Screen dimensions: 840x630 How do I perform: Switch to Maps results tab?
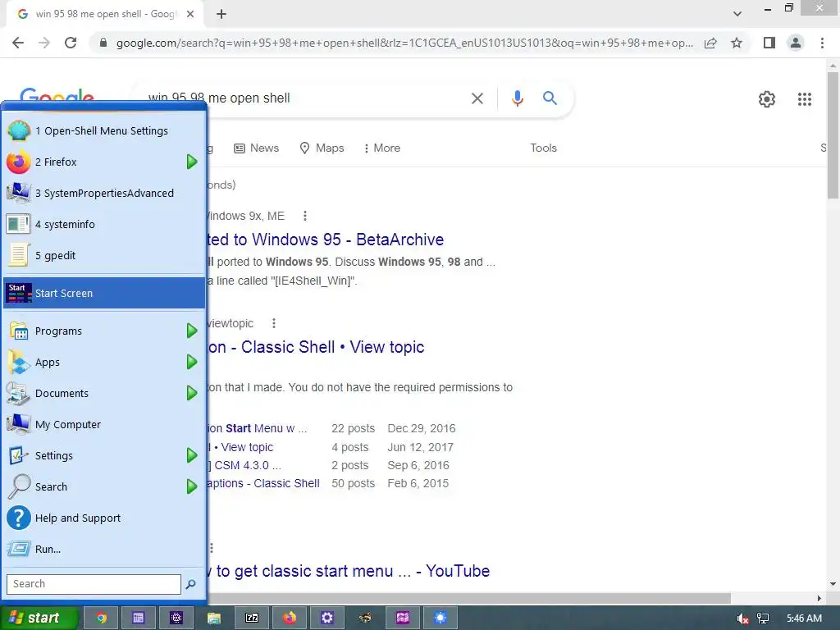[x=322, y=148]
